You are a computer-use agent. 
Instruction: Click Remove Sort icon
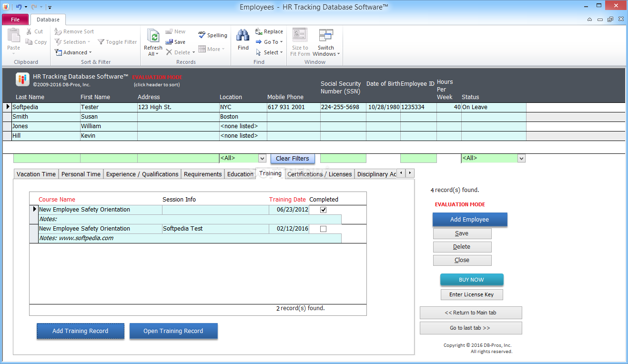[x=58, y=31]
